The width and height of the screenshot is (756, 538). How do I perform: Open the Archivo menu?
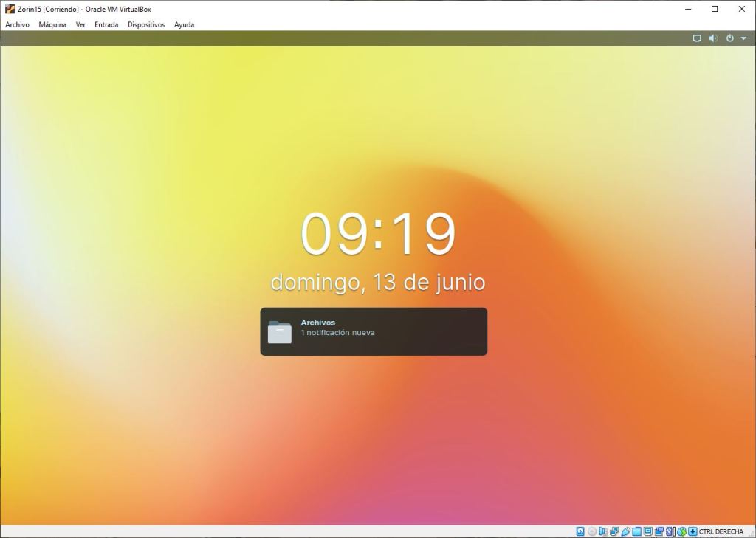17,24
